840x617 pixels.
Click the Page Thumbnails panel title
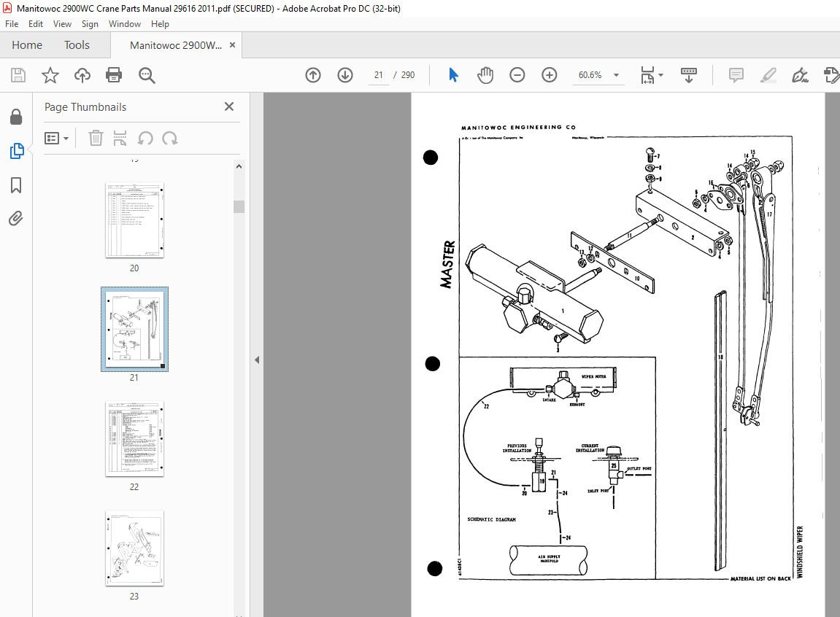85,107
